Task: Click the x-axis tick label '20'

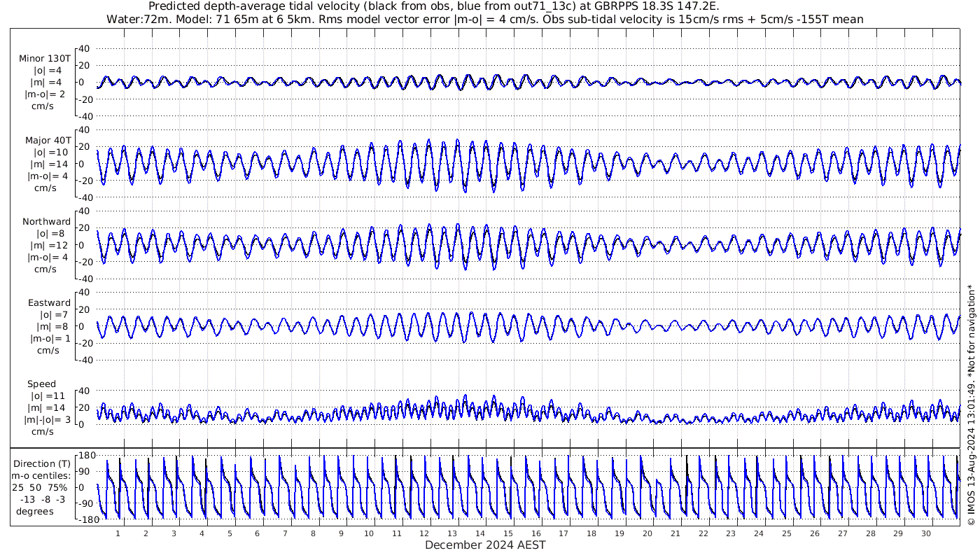Action: point(647,533)
